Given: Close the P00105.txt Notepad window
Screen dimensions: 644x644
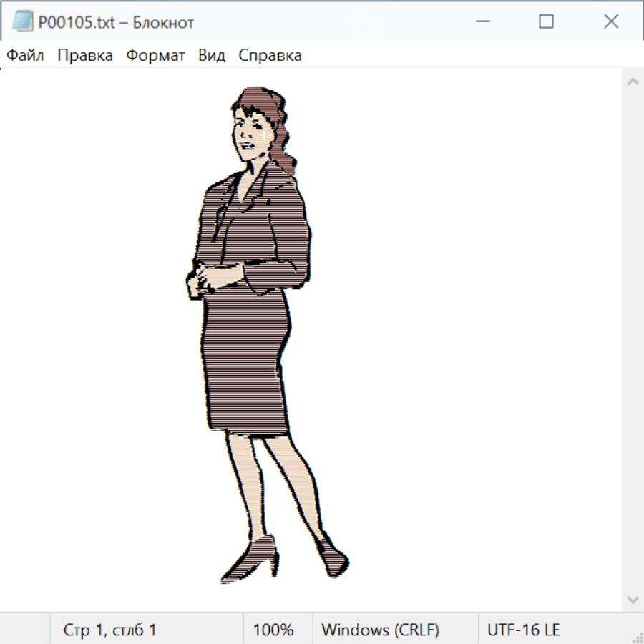Looking at the screenshot, I should click(x=610, y=22).
